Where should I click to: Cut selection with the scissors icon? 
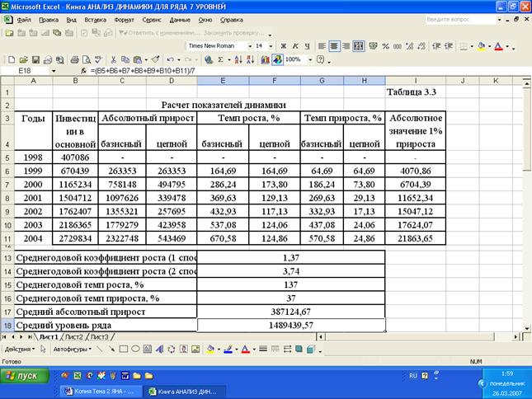113,60
